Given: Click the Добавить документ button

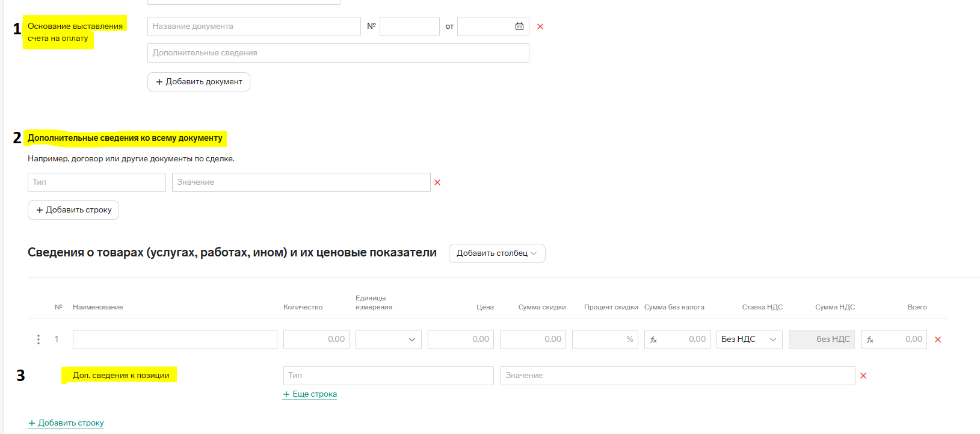Looking at the screenshot, I should [x=199, y=82].
